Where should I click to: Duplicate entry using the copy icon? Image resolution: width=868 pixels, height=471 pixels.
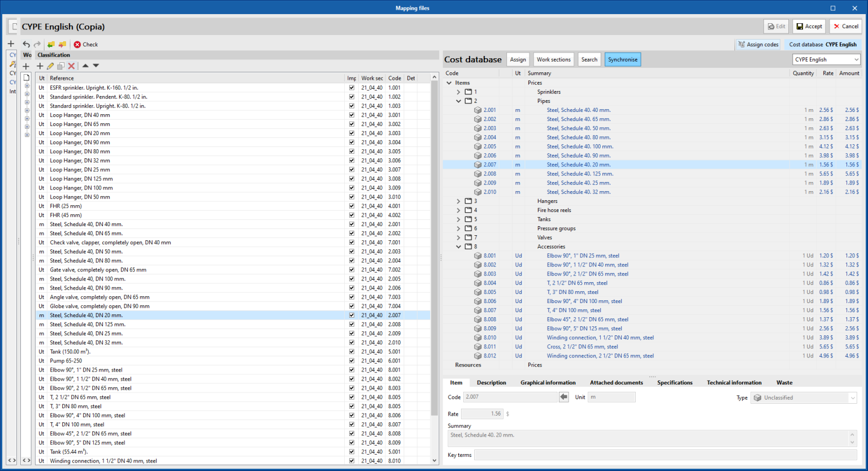(x=61, y=66)
